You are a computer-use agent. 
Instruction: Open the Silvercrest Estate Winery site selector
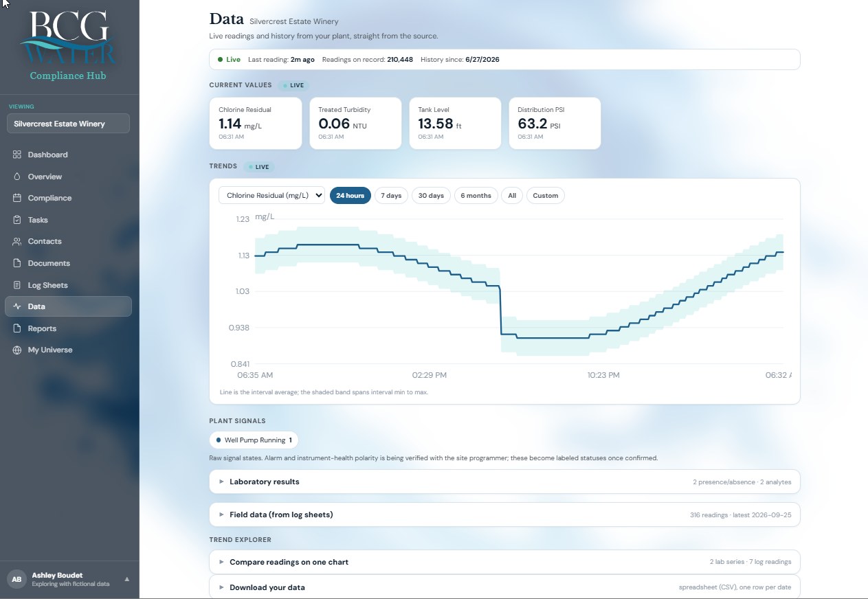[68, 124]
